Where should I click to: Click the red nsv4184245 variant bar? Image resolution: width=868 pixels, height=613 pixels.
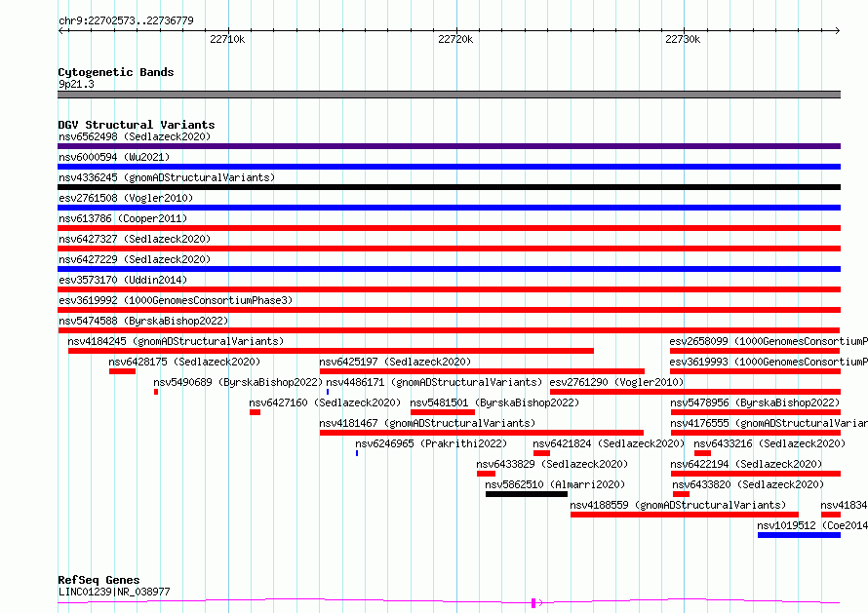click(x=331, y=351)
